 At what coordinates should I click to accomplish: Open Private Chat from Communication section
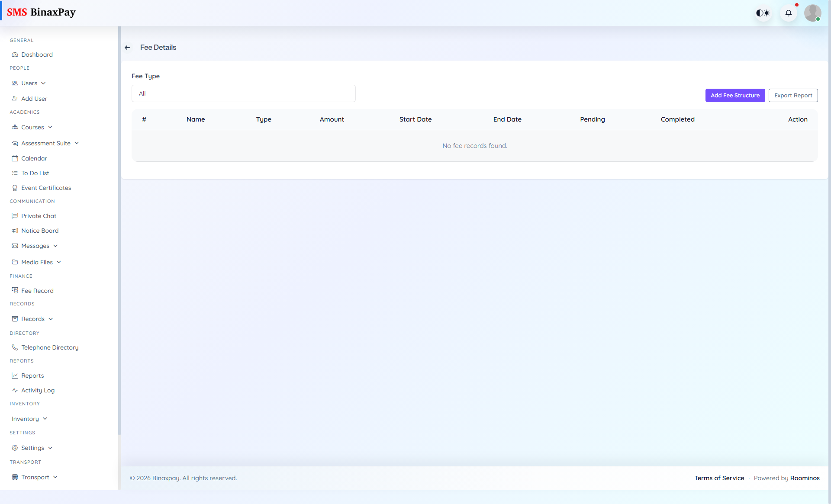coord(39,215)
